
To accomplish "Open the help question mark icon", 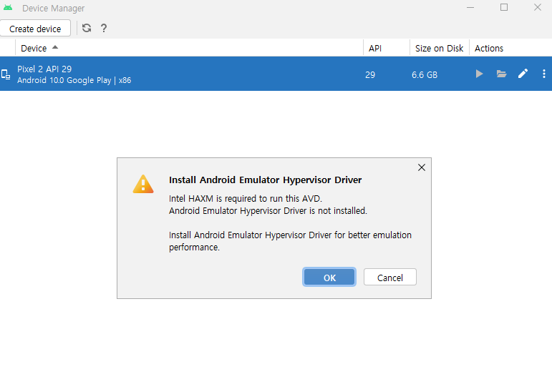I will (104, 28).
